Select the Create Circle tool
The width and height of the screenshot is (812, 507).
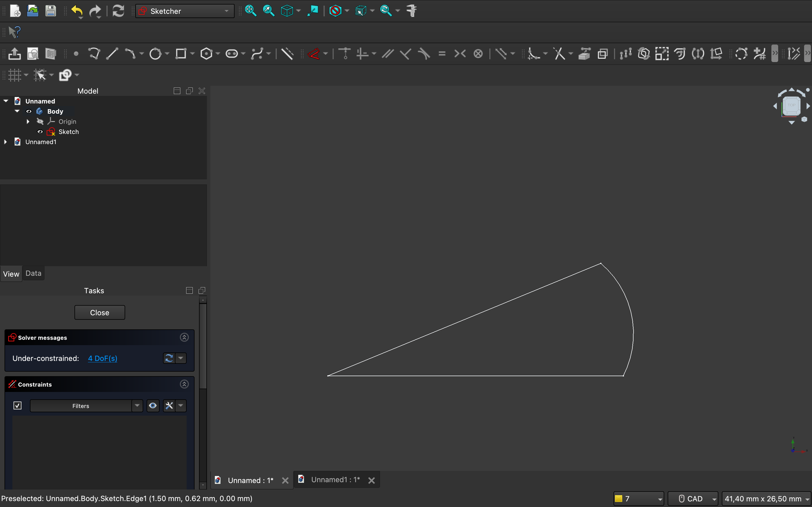155,54
